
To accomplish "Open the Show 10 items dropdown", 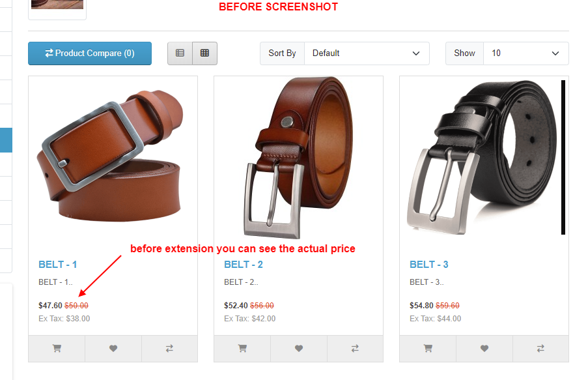I will (x=525, y=53).
